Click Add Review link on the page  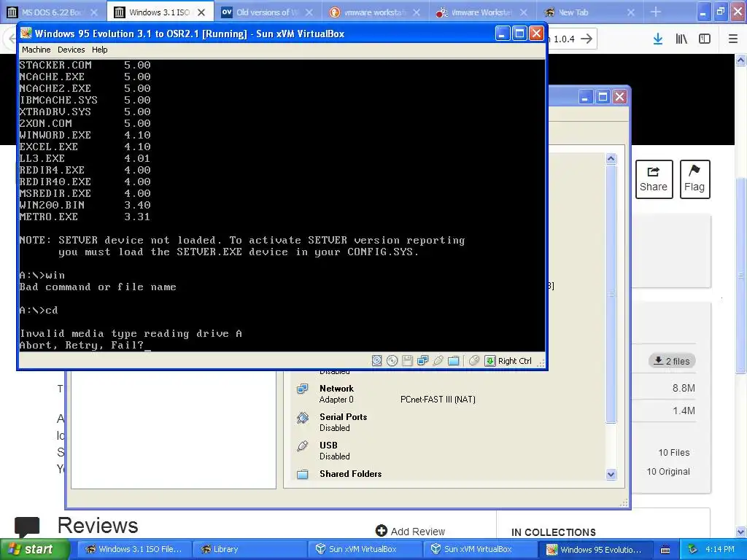[x=410, y=532]
